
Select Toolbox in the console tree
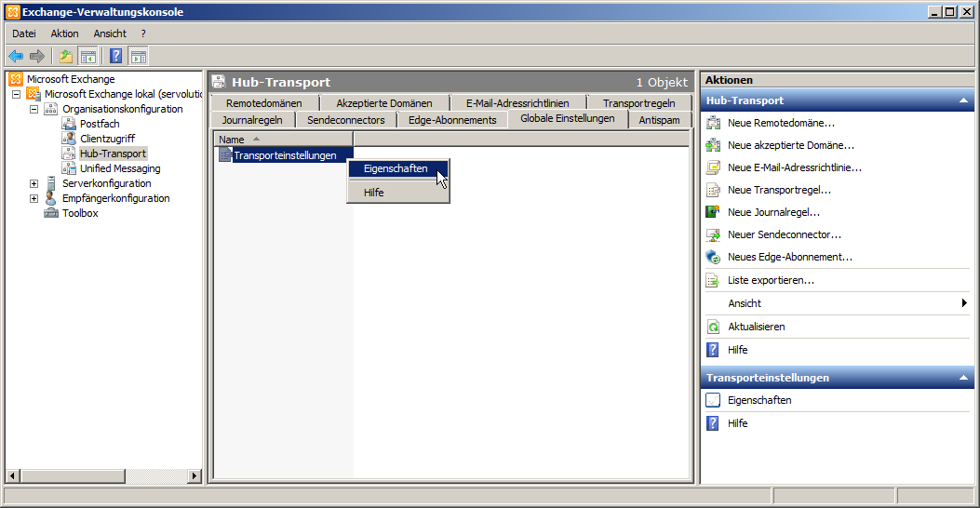point(80,213)
